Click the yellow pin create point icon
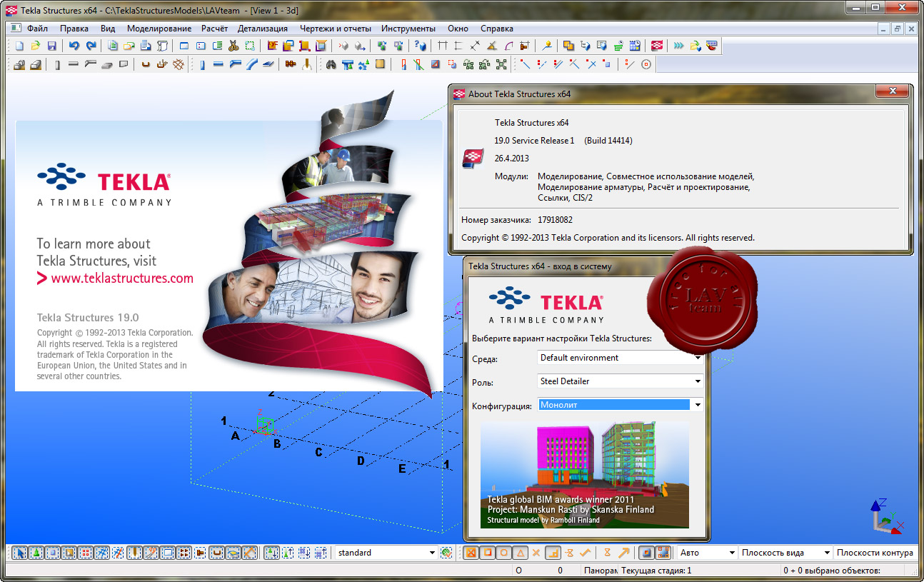Screen dimensions: 924x582 click(x=547, y=46)
